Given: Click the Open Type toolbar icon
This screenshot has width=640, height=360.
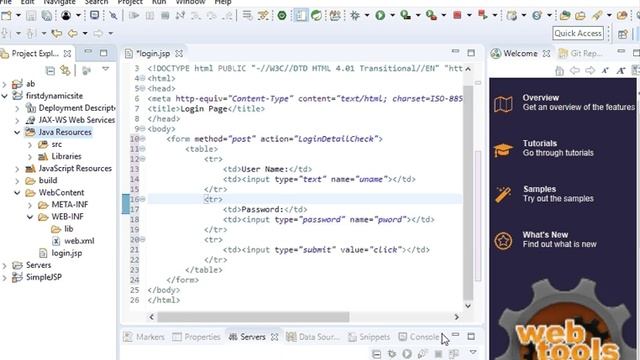Looking at the screenshot, I should click(x=565, y=16).
